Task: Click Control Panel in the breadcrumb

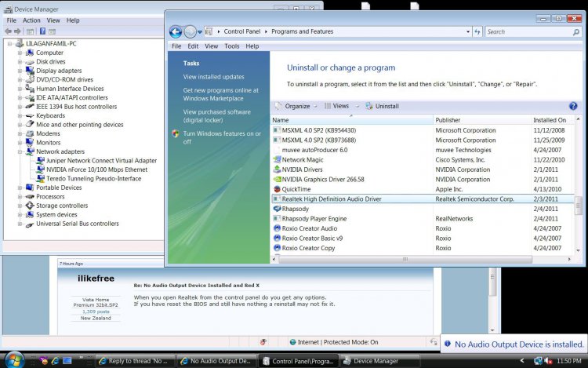Action: pyautogui.click(x=242, y=31)
